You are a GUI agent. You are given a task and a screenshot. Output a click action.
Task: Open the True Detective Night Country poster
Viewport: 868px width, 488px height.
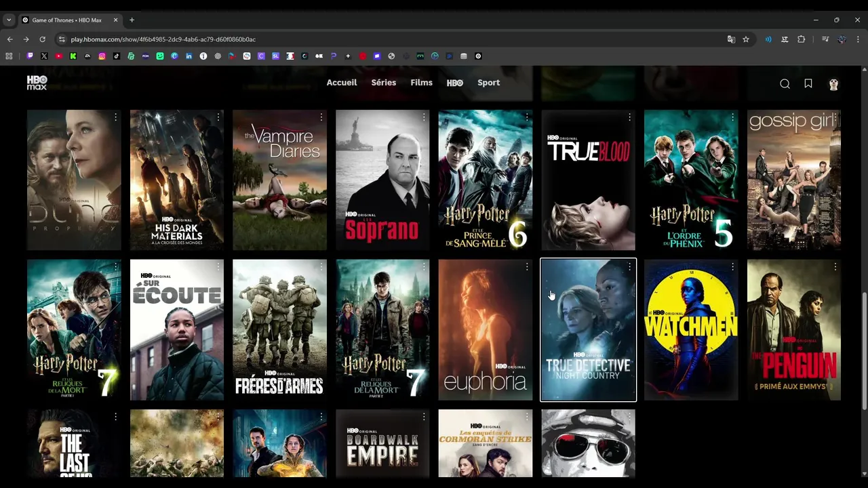tap(588, 329)
